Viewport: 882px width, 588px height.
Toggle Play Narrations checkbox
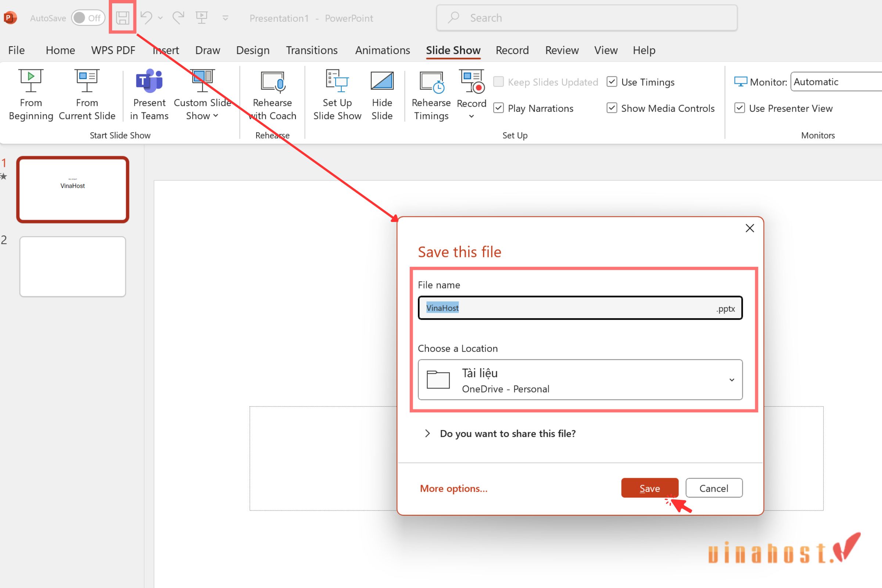click(x=498, y=108)
